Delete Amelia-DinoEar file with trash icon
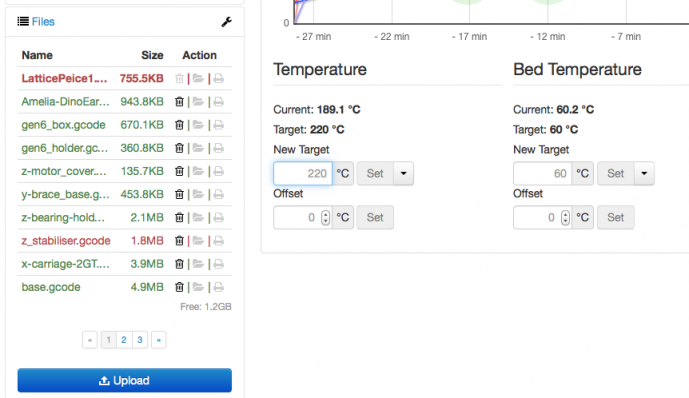689x398 pixels. 179,102
